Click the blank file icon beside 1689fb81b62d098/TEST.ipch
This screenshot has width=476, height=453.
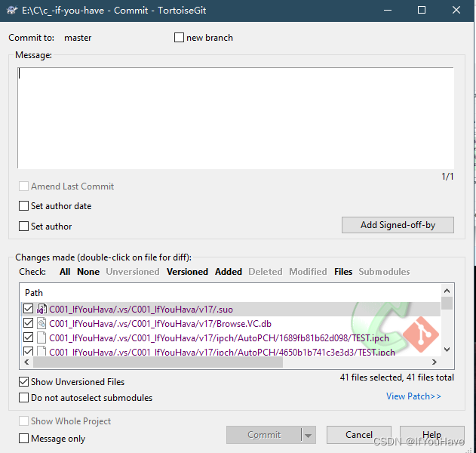41,337
